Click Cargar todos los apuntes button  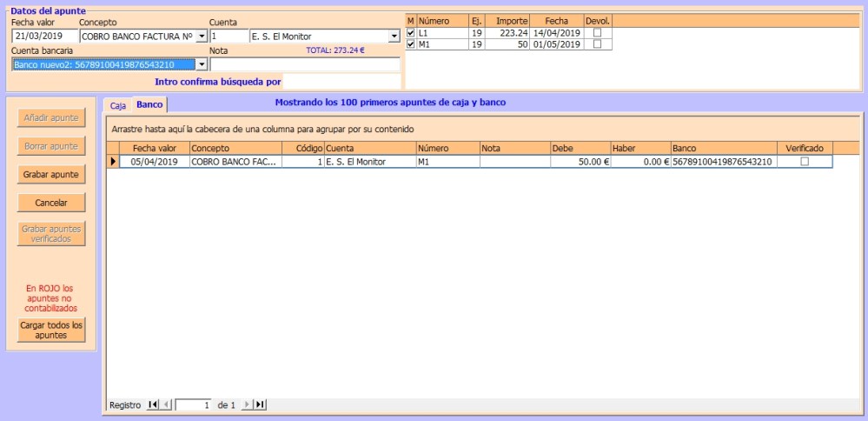point(52,331)
